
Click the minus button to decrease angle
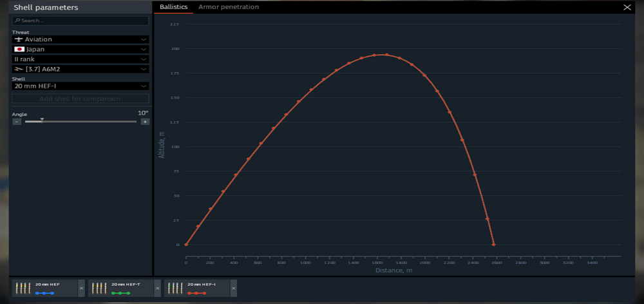17,122
